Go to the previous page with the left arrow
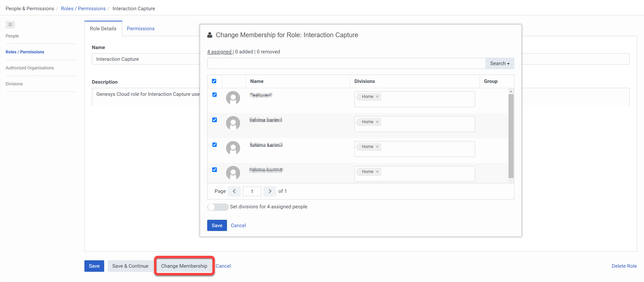The height and width of the screenshot is (282, 644). click(x=234, y=191)
